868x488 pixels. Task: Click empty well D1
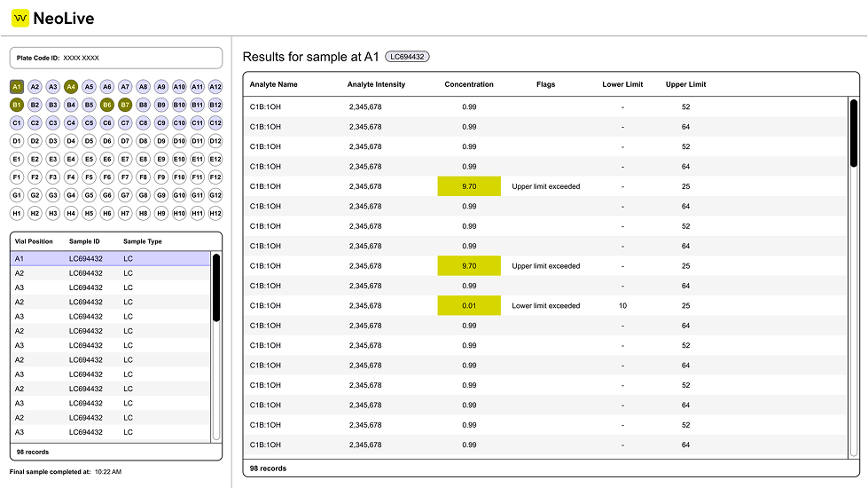click(17, 141)
